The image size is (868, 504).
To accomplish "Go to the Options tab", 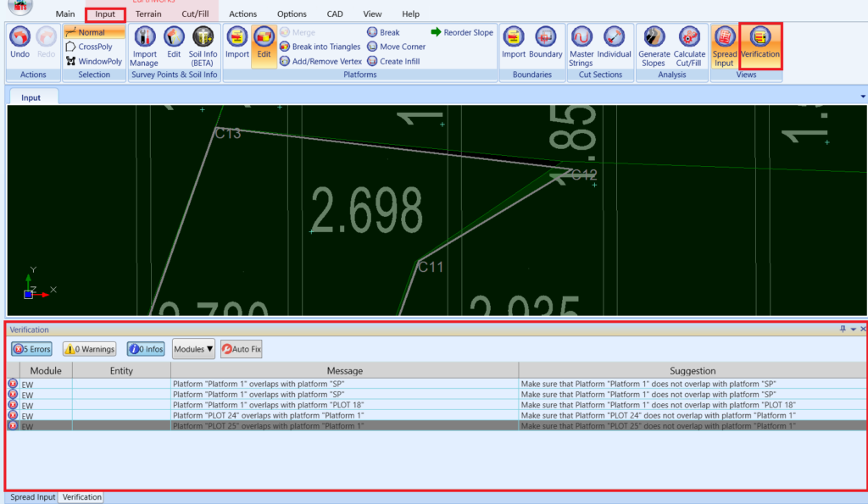I will pos(292,14).
